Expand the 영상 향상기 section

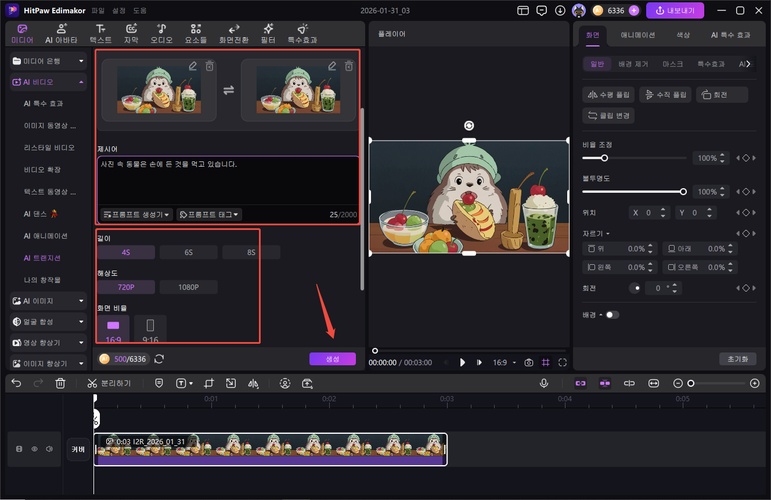click(48, 343)
